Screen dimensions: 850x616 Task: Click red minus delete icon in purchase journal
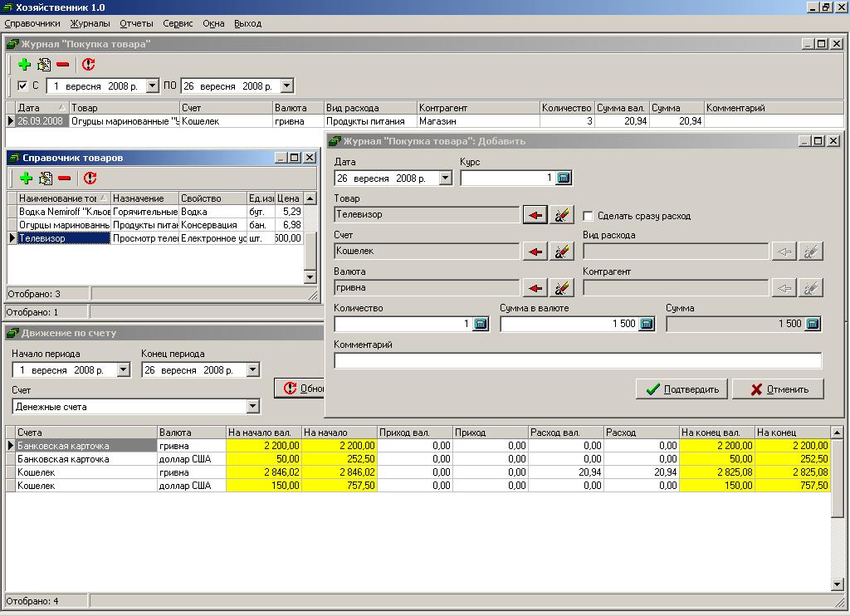[x=62, y=65]
